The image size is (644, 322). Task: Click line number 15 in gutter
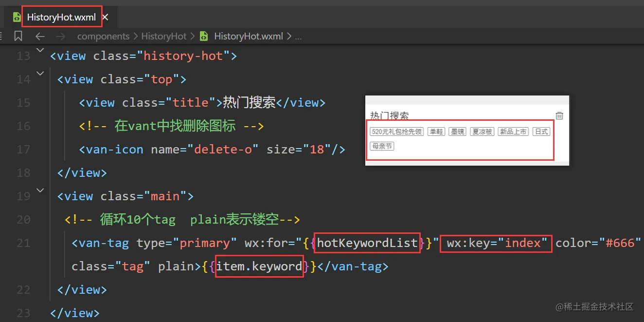click(23, 103)
